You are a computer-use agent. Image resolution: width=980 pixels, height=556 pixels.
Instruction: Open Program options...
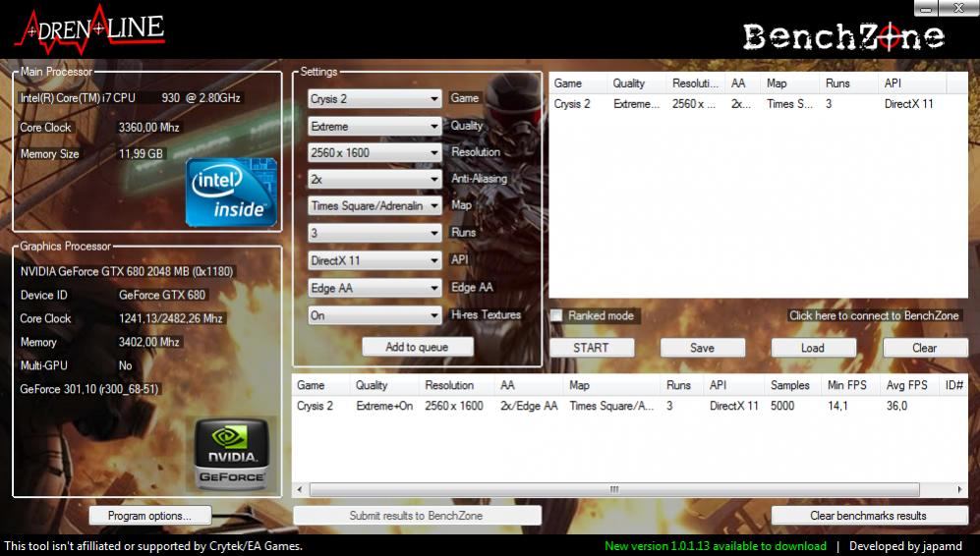tap(150, 516)
